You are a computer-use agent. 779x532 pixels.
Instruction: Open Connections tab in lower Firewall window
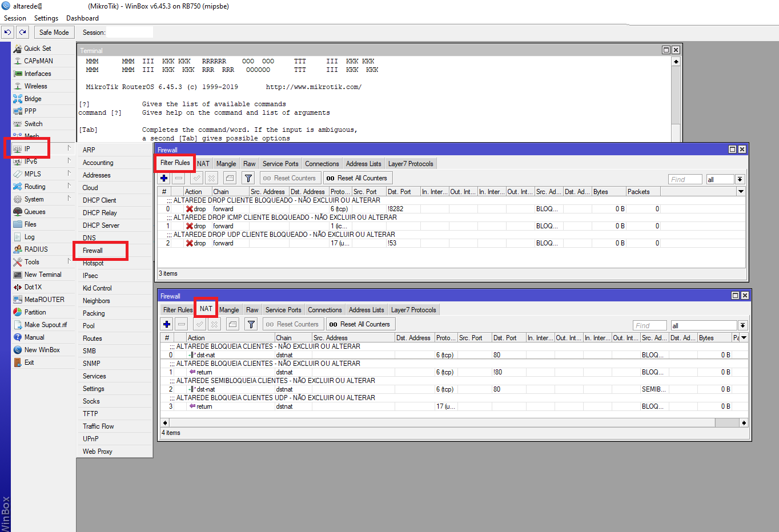point(325,310)
